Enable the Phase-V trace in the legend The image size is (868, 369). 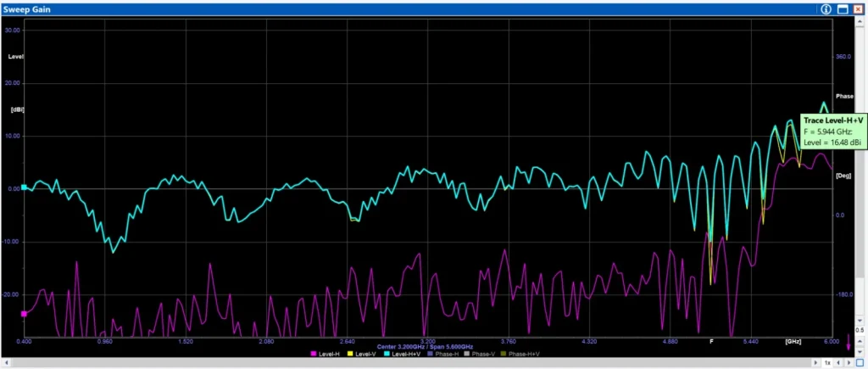pyautogui.click(x=481, y=354)
